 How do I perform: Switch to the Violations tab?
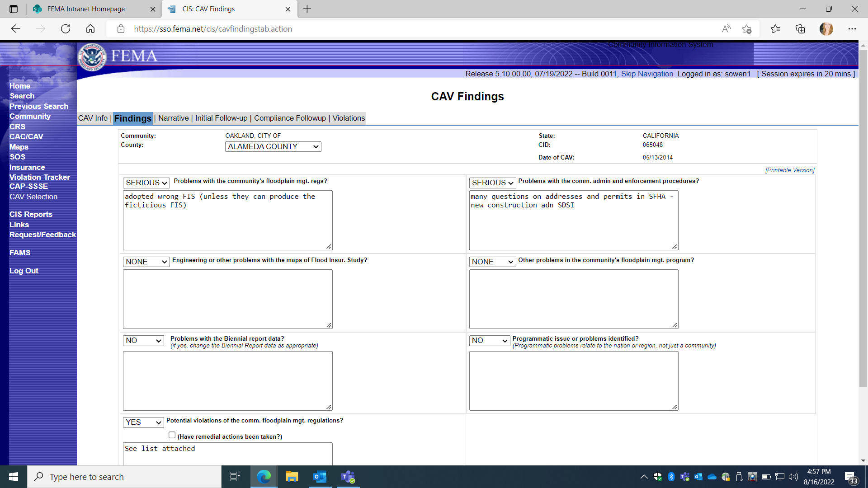coord(349,118)
